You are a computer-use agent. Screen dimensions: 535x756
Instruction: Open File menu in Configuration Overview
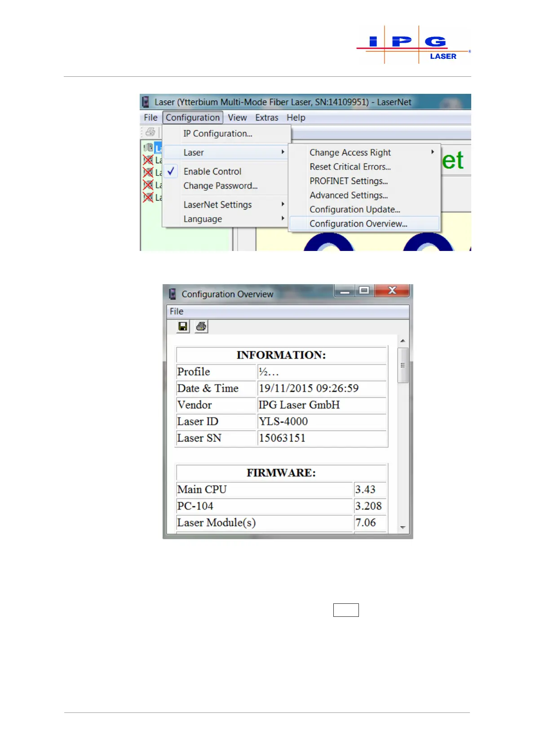tap(177, 312)
